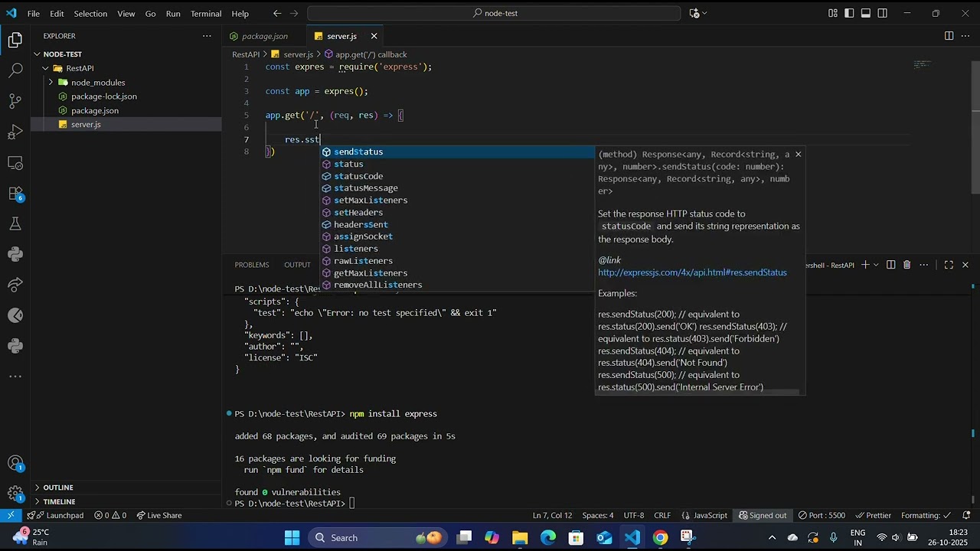Open Google Chrome from taskbar
The width and height of the screenshot is (980, 551).
pyautogui.click(x=660, y=538)
